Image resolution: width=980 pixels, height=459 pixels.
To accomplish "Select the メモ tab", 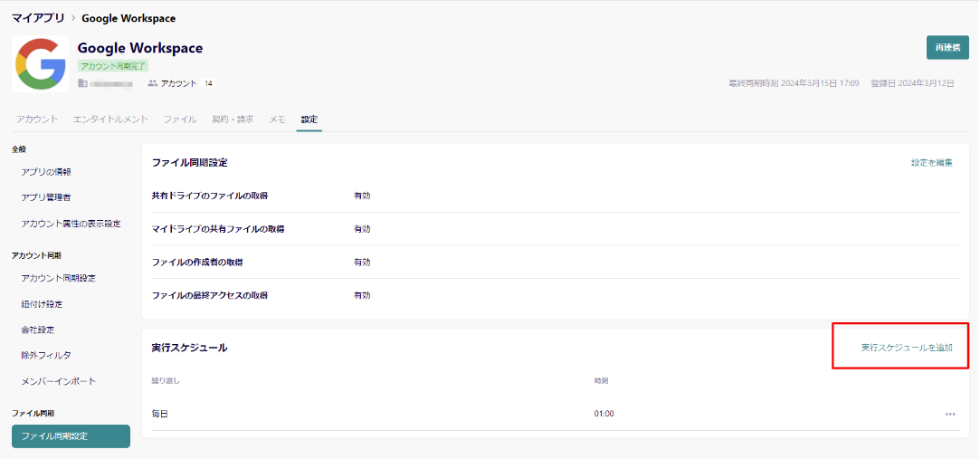I will 277,120.
